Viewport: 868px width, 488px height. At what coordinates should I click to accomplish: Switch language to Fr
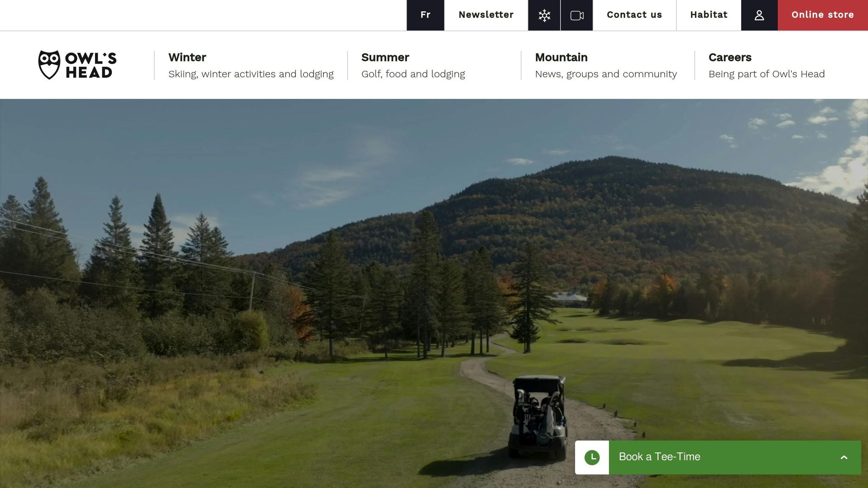[x=426, y=15]
